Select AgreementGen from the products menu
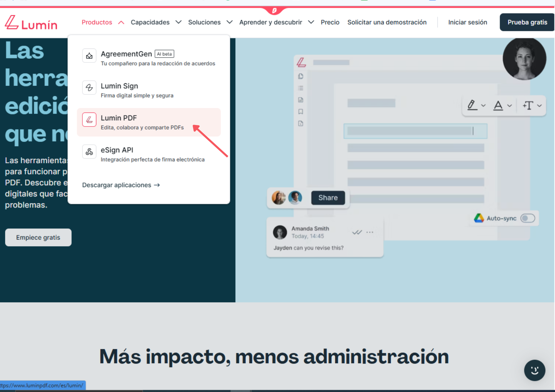 [x=149, y=58]
